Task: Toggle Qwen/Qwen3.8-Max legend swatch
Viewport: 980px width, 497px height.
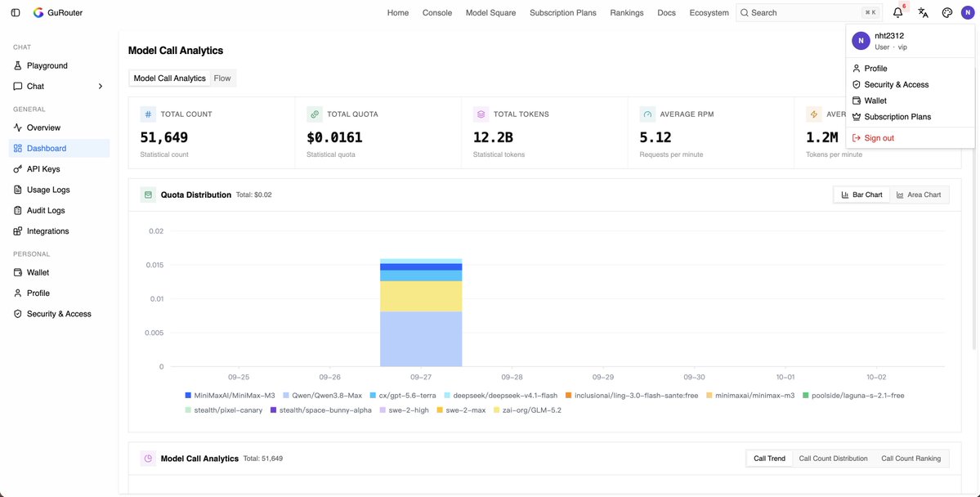Action: coord(286,396)
